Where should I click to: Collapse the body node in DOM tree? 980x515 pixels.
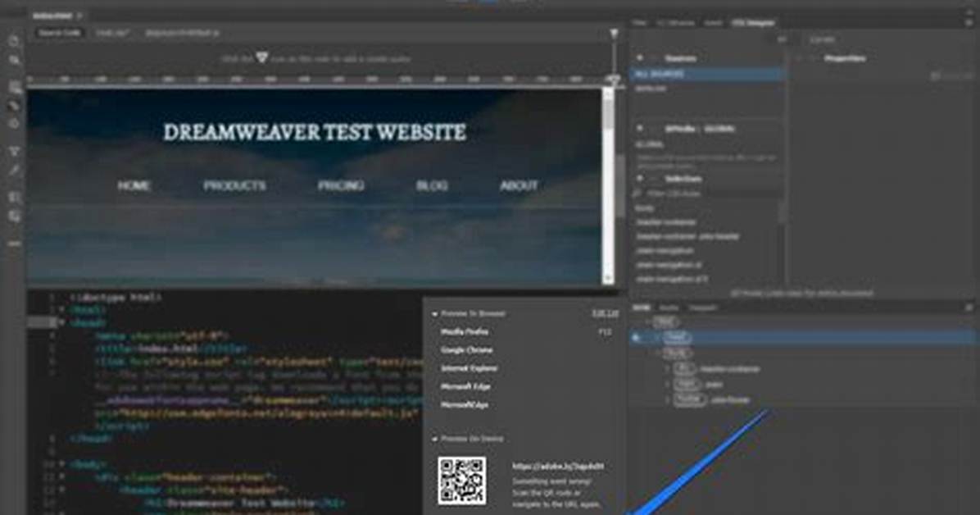tap(657, 353)
